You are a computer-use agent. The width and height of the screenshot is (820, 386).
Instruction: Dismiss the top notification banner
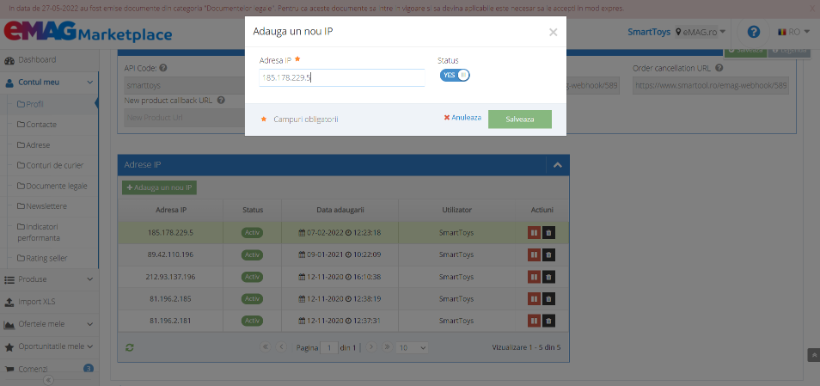coord(812,9)
